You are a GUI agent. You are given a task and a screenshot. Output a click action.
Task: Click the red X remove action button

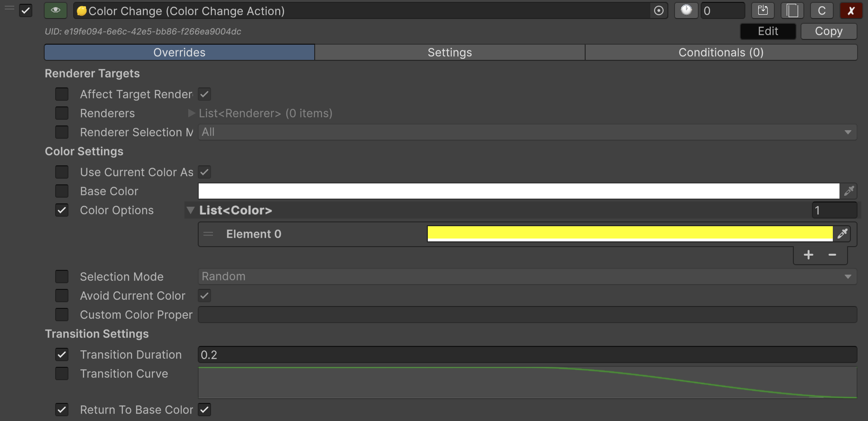851,10
